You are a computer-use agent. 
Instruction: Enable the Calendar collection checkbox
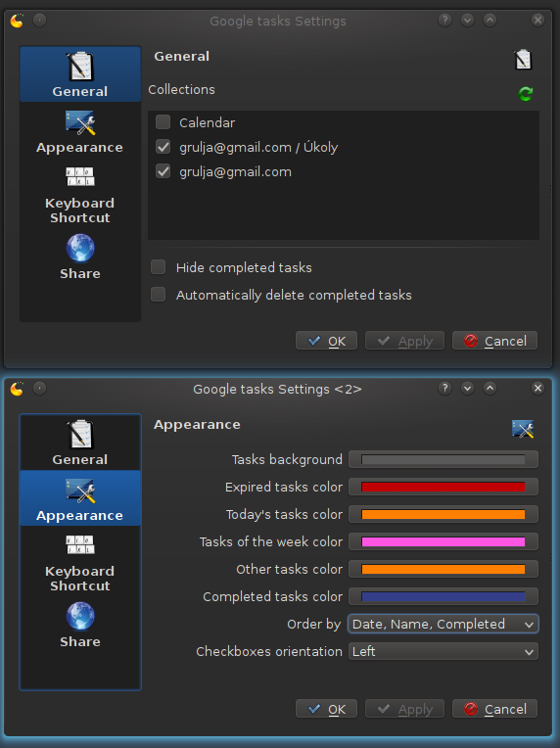pos(163,122)
